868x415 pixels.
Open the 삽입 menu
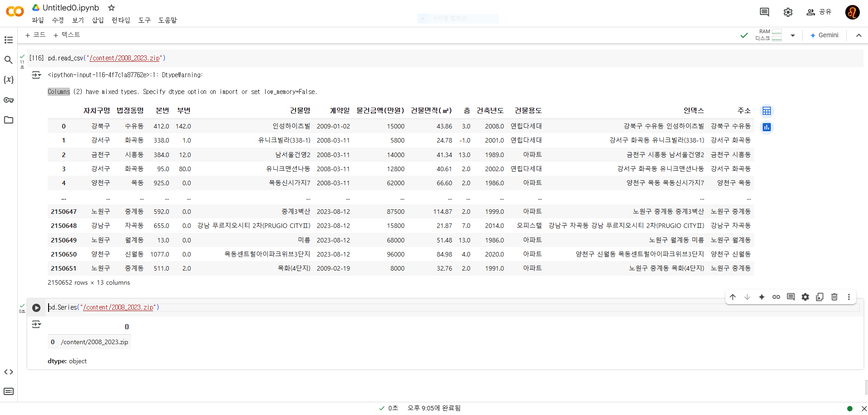(98, 20)
